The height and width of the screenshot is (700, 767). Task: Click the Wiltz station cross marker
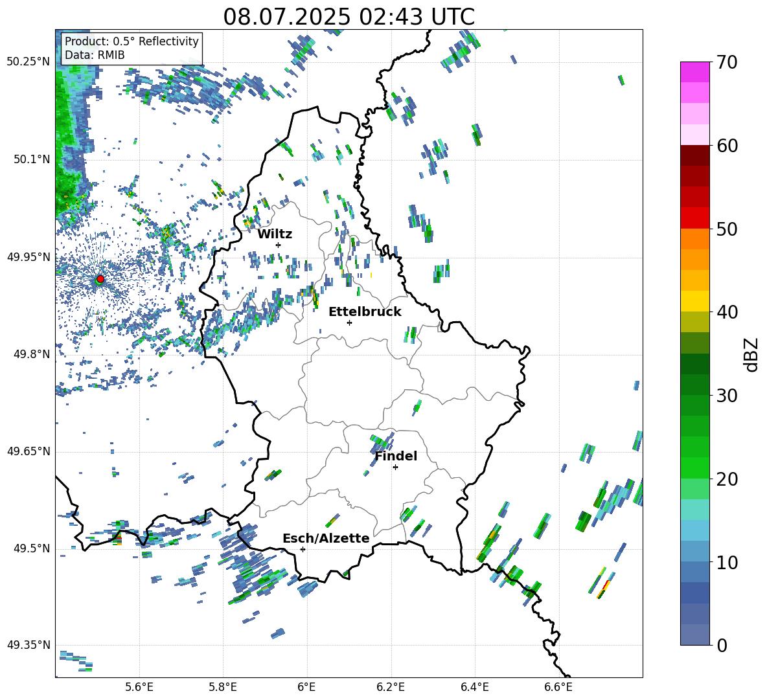click(x=279, y=245)
